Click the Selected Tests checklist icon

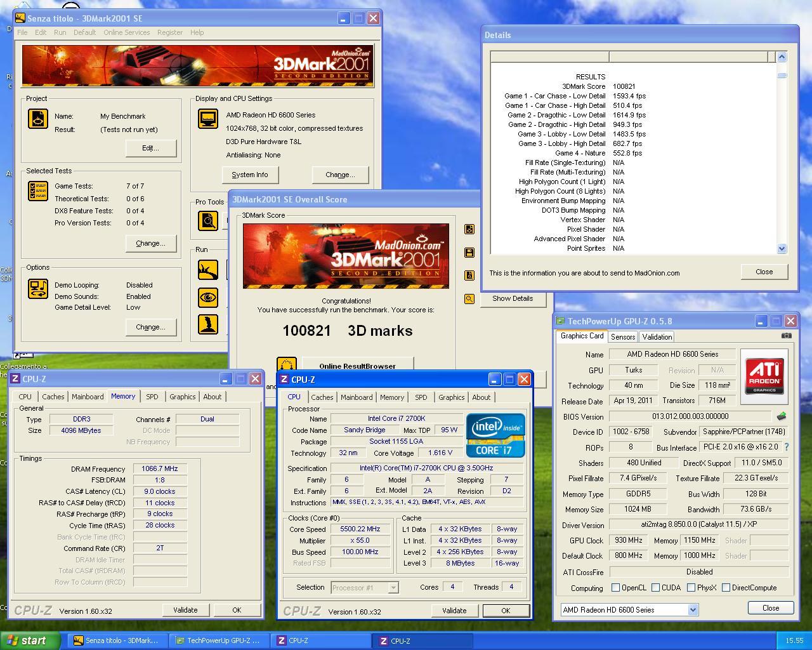click(x=38, y=191)
